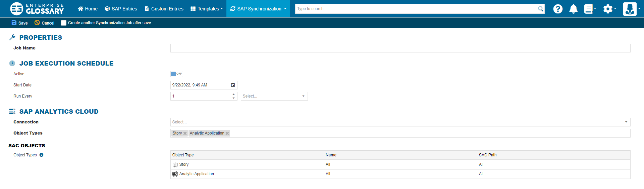
Task: Remove the Story object type tag
Action: [x=185, y=134]
